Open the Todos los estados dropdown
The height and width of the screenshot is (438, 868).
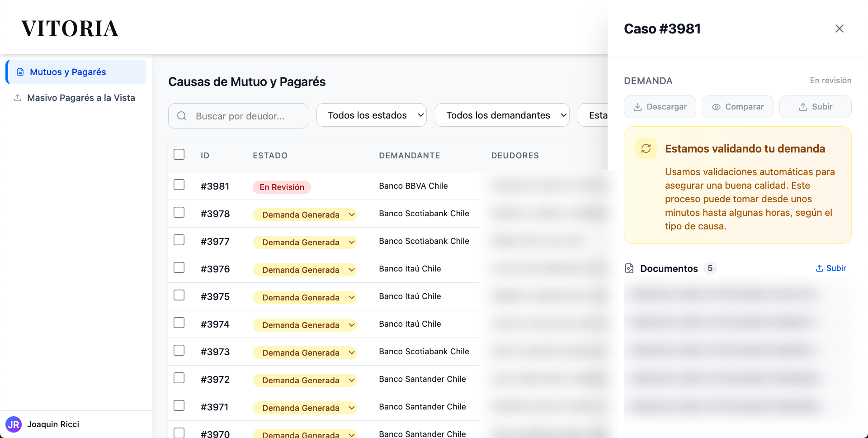pos(371,115)
